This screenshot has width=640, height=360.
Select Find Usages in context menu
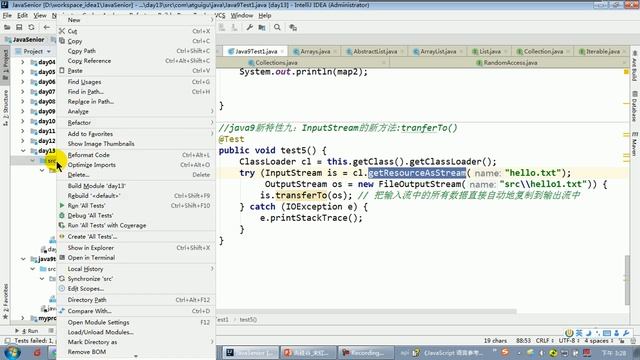tap(136, 82)
